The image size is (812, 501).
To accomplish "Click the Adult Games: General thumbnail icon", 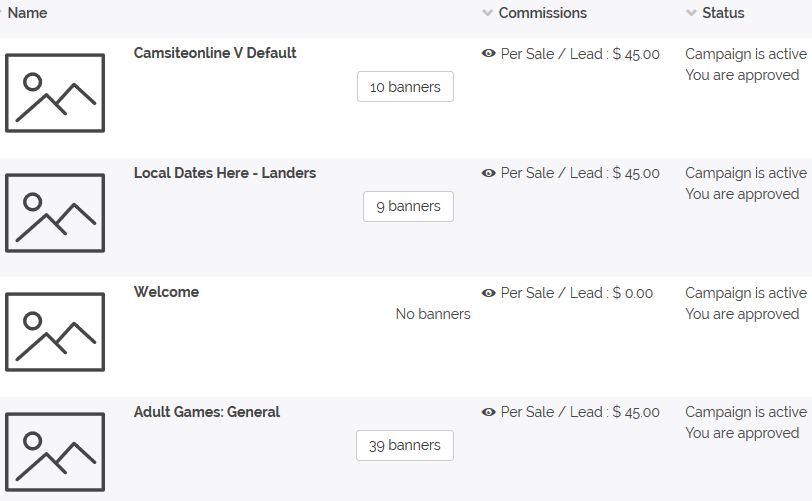I will (x=55, y=452).
